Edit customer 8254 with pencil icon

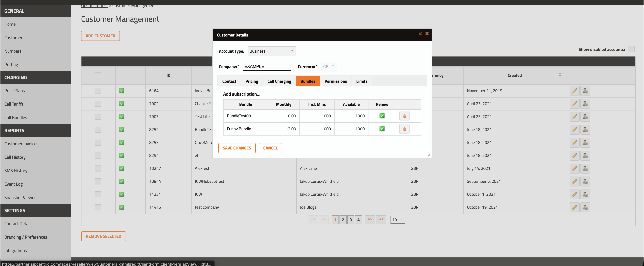574,156
